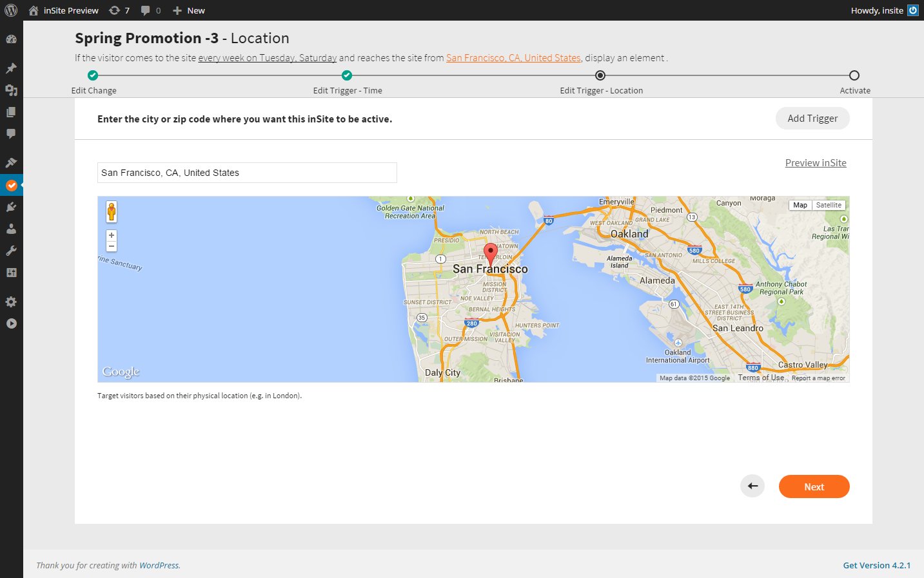The height and width of the screenshot is (578, 924).
Task: Open the Tools wrench sidebar icon
Action: (11, 251)
